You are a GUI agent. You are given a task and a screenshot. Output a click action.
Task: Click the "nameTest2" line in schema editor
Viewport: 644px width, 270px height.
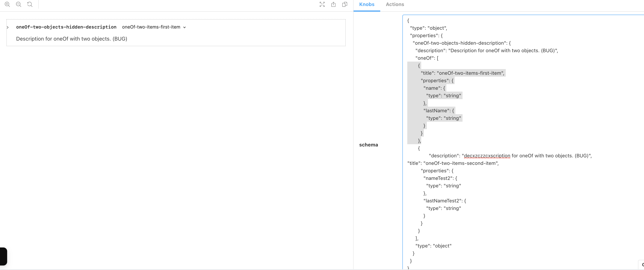click(440, 178)
